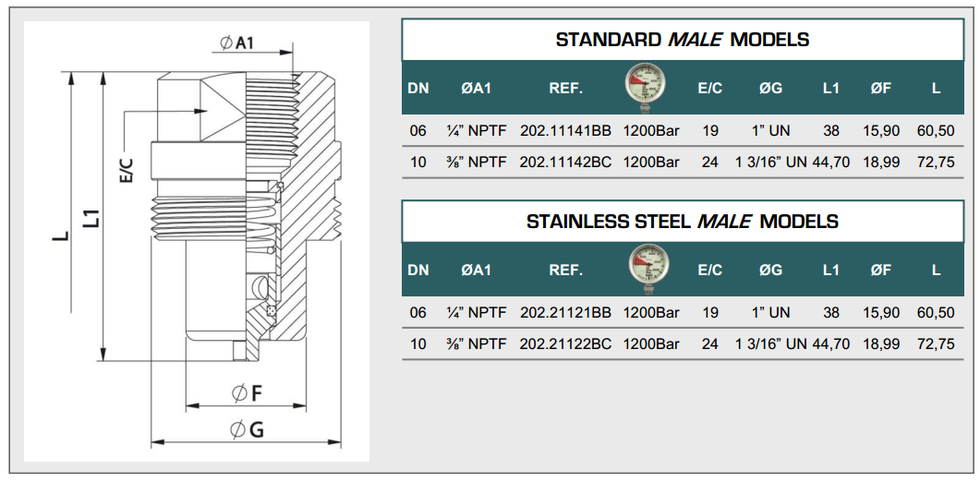
Task: Open reference 202.21122BC
Action: click(565, 343)
